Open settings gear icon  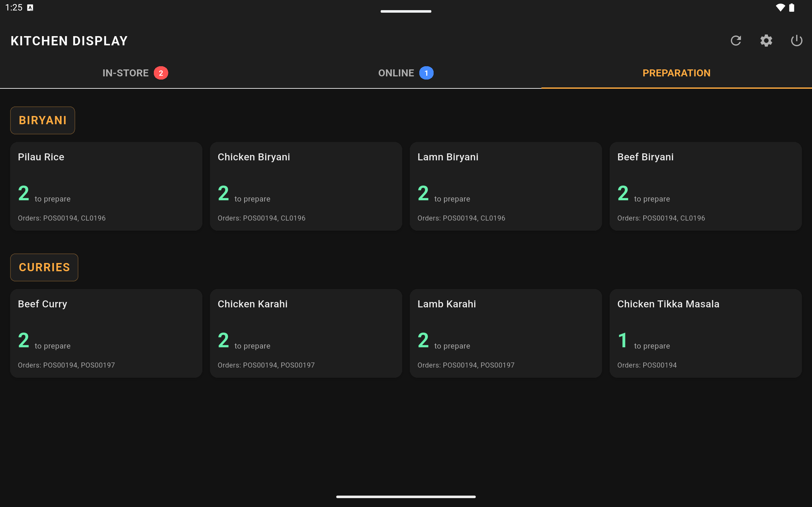(x=766, y=41)
